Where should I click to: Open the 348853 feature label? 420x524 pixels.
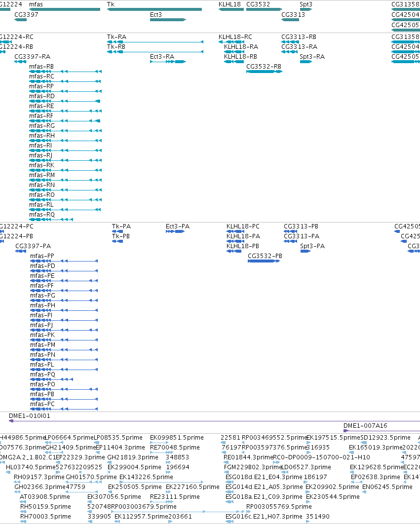178,457
